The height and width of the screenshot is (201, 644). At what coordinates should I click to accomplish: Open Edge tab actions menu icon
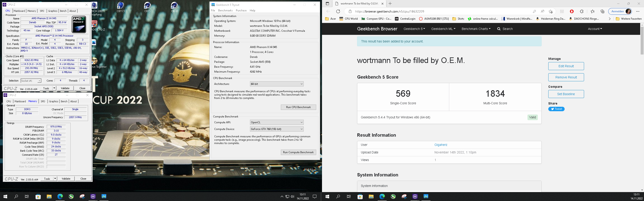[327, 4]
